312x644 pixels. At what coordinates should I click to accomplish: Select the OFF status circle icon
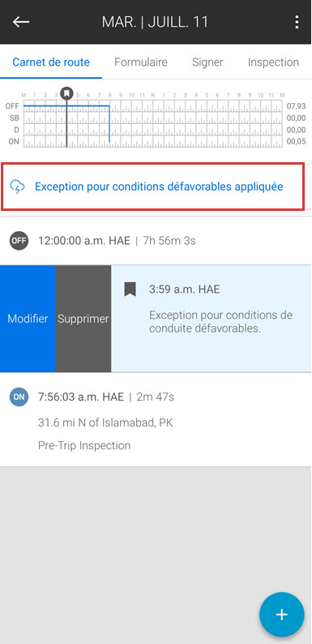click(x=19, y=241)
